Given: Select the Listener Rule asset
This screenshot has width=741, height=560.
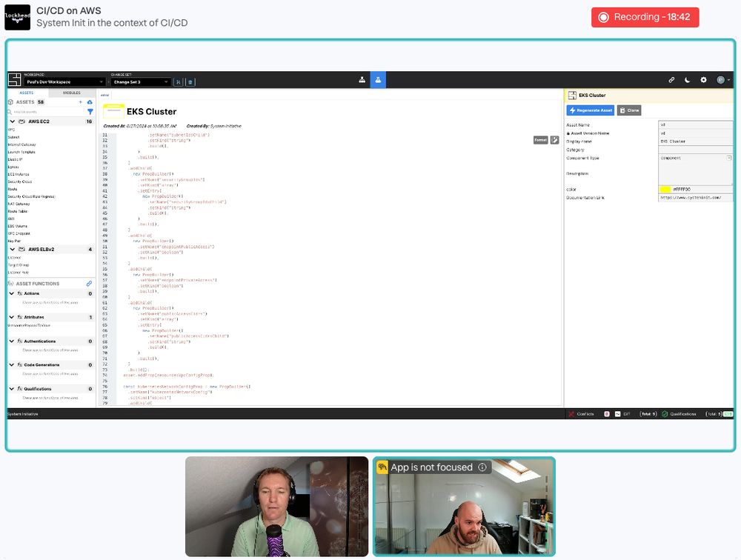Looking at the screenshot, I should click(x=18, y=272).
